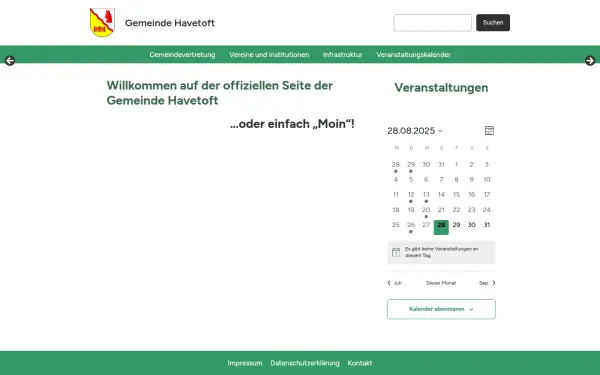Open the Vereine und Institutionen menu

pyautogui.click(x=269, y=55)
